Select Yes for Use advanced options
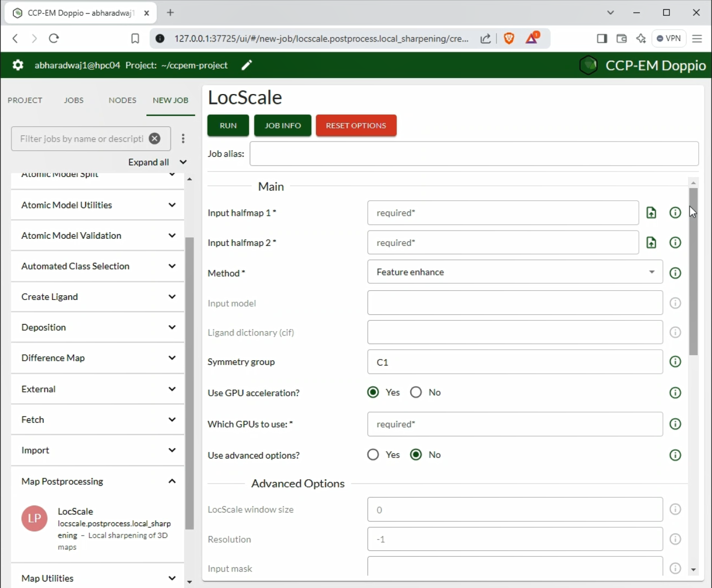This screenshot has width=712, height=588. coord(373,455)
